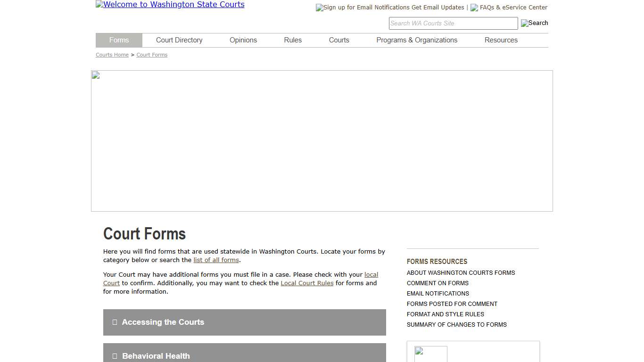Open FORMS POSTED FOR COMMENT in sidebar
The height and width of the screenshot is (362, 644).
pos(452,304)
